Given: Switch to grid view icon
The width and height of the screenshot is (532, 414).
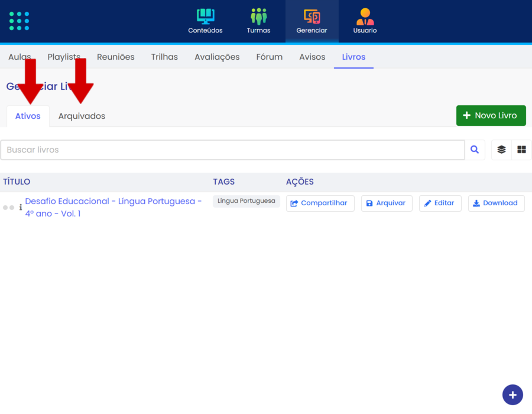Looking at the screenshot, I should coord(521,150).
